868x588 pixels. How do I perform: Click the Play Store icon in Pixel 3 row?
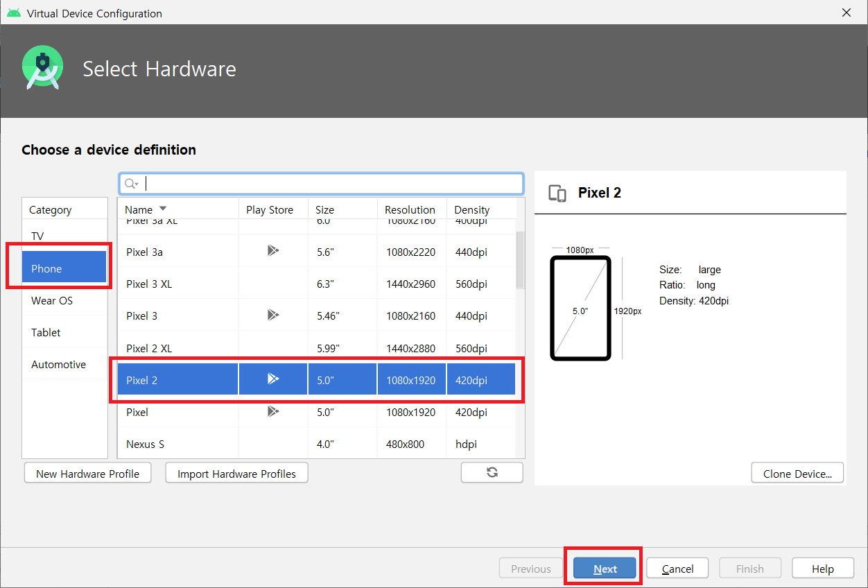[273, 315]
